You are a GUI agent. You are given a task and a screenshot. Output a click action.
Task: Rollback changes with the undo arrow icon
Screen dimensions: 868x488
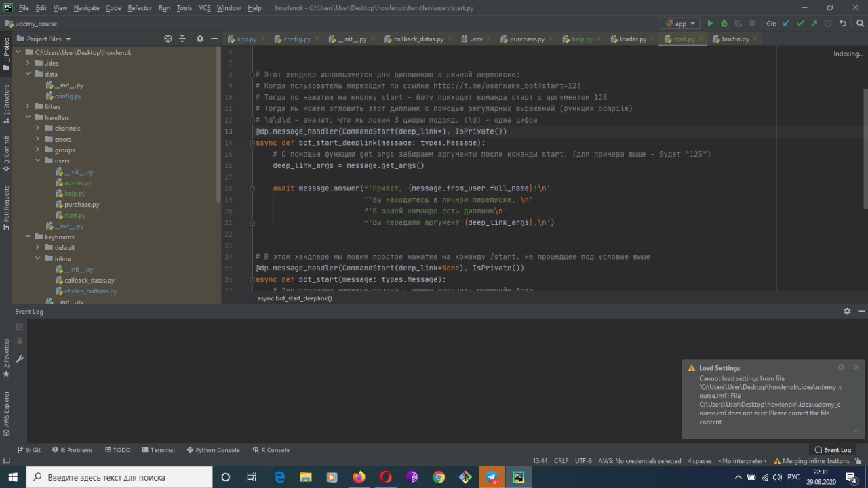point(843,24)
